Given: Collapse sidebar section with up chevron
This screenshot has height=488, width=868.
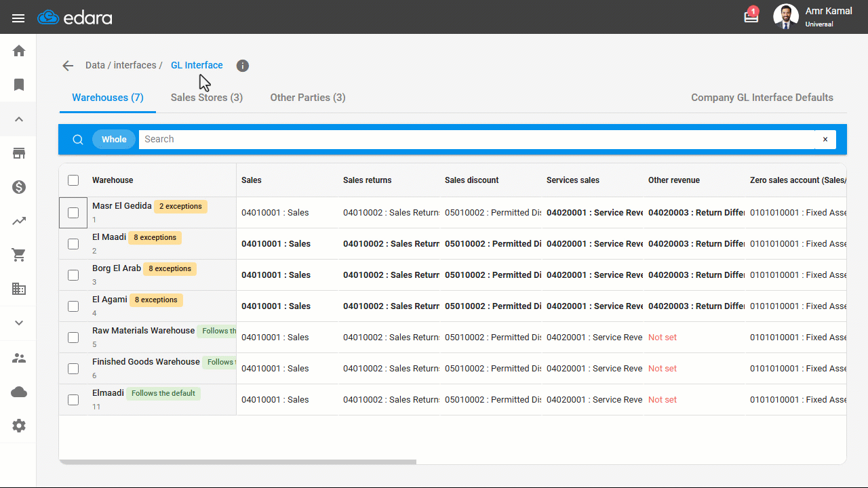Looking at the screenshot, I should (19, 119).
